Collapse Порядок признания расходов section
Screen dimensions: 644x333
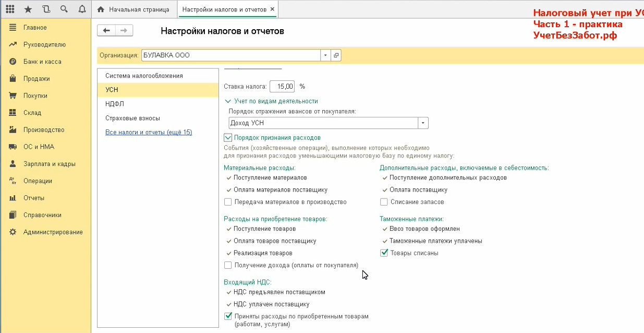coord(228,138)
